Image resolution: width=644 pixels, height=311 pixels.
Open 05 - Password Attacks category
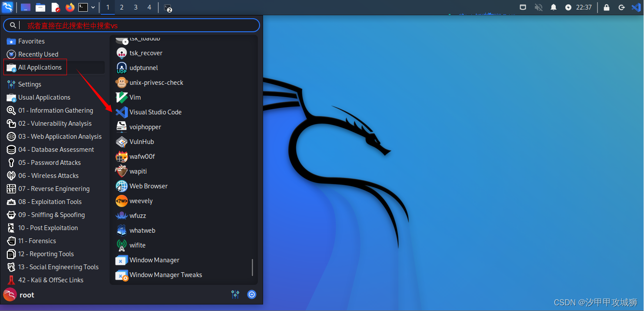[55, 163]
